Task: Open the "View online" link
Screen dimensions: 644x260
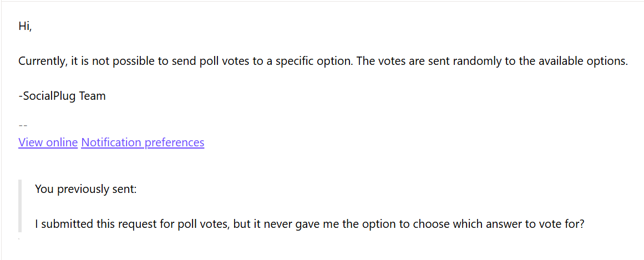Action: (48, 142)
